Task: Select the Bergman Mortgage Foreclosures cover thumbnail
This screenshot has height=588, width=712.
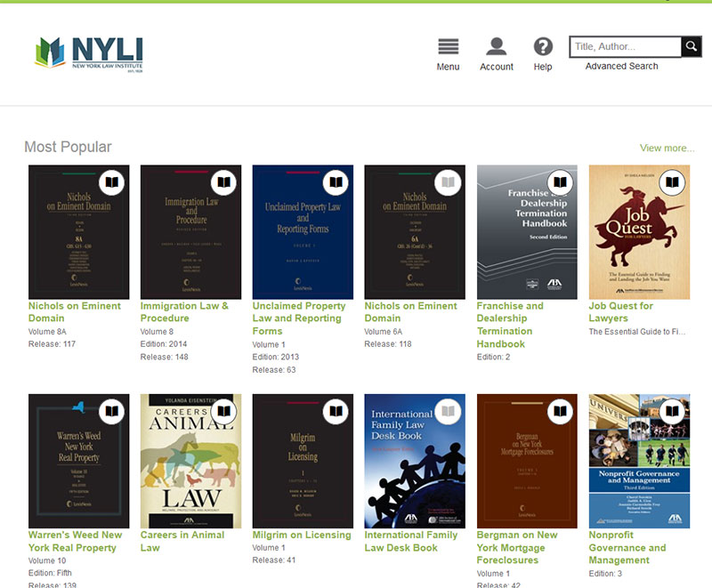Action: coord(527,461)
